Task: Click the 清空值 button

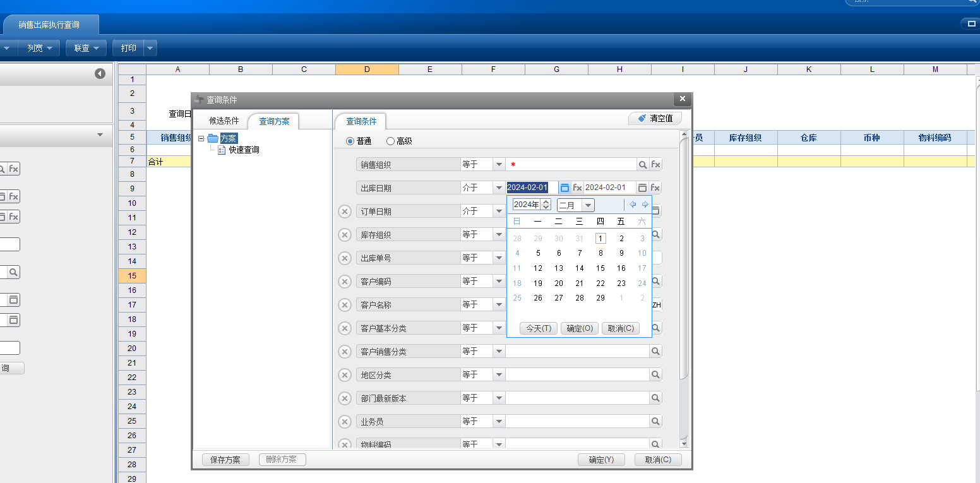Action: coord(655,118)
